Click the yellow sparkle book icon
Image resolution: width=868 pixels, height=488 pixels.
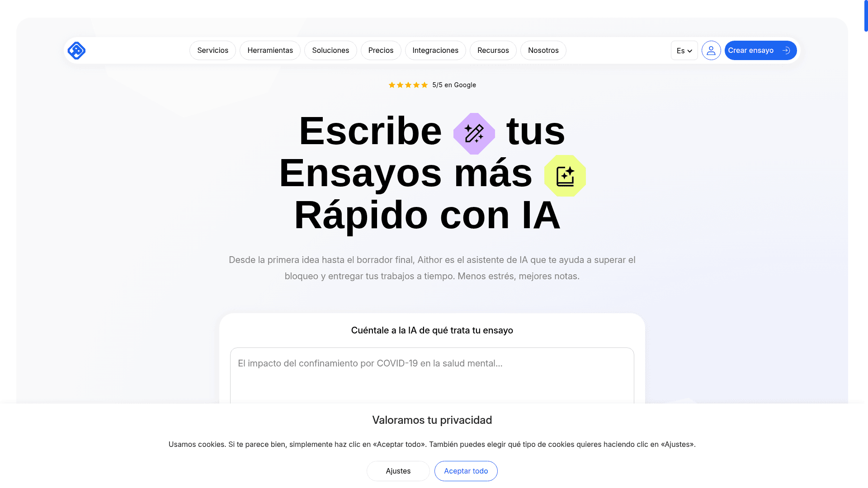click(565, 176)
